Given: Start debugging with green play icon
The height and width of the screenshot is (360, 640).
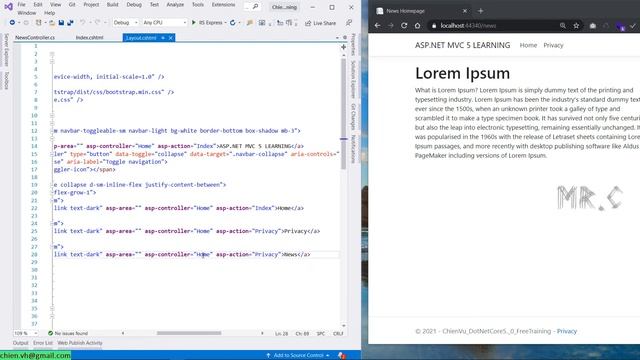Looking at the screenshot, I should [194, 23].
